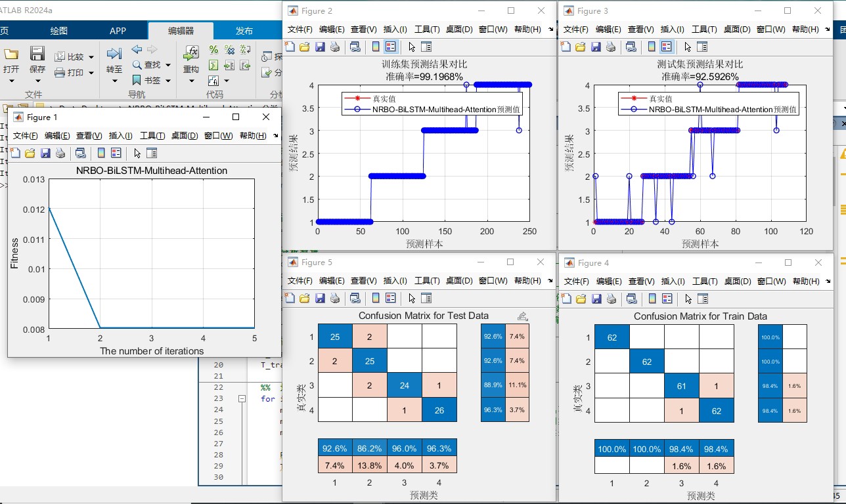The image size is (846, 504).
Task: Save Figure 1 using the floppy disk icon
Action: [45, 153]
